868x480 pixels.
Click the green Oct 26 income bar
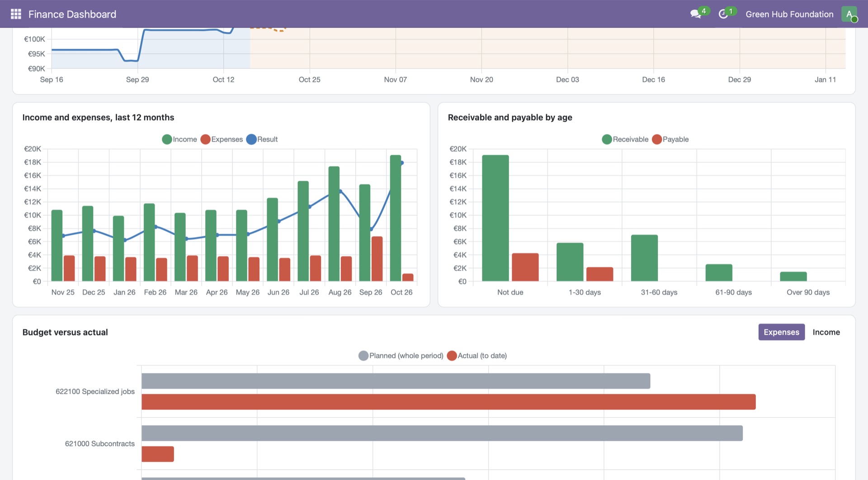coord(396,218)
